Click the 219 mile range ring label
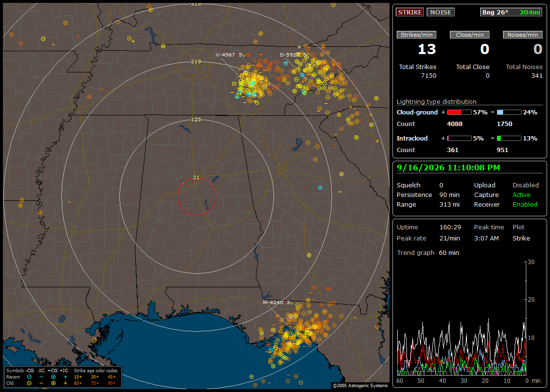550x392 pixels. click(196, 61)
